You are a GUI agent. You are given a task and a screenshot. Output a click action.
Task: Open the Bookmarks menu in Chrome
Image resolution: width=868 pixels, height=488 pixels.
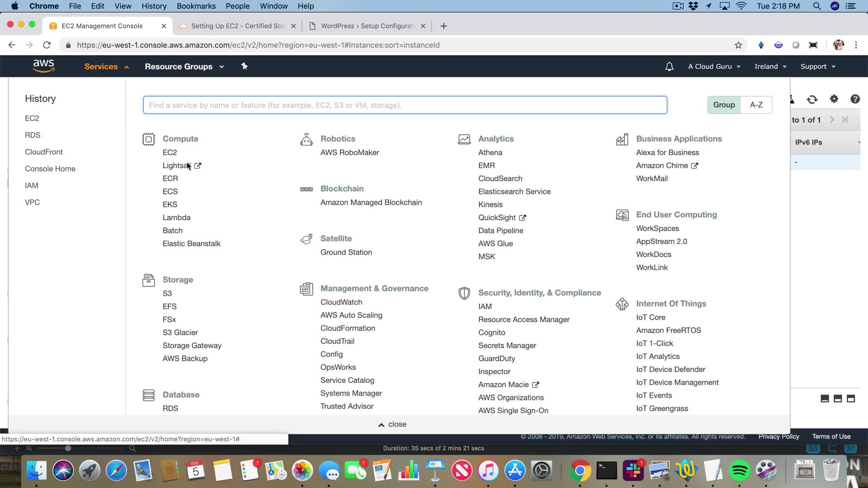[196, 6]
